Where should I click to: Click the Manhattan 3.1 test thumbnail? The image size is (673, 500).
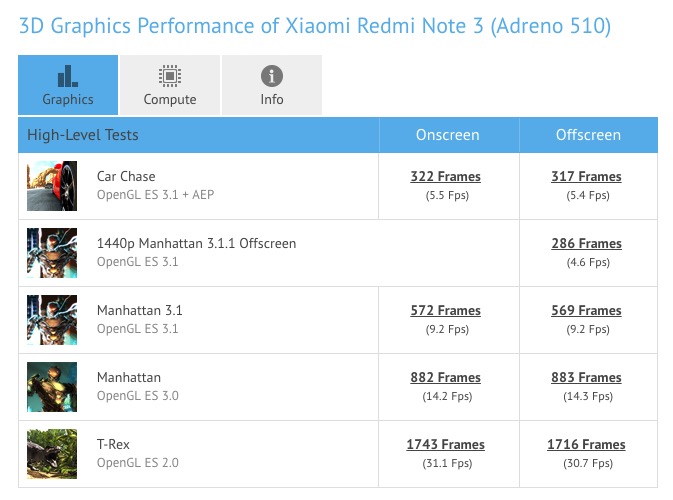(52, 320)
